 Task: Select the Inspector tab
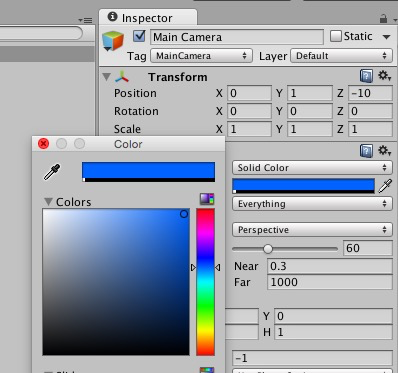148,17
